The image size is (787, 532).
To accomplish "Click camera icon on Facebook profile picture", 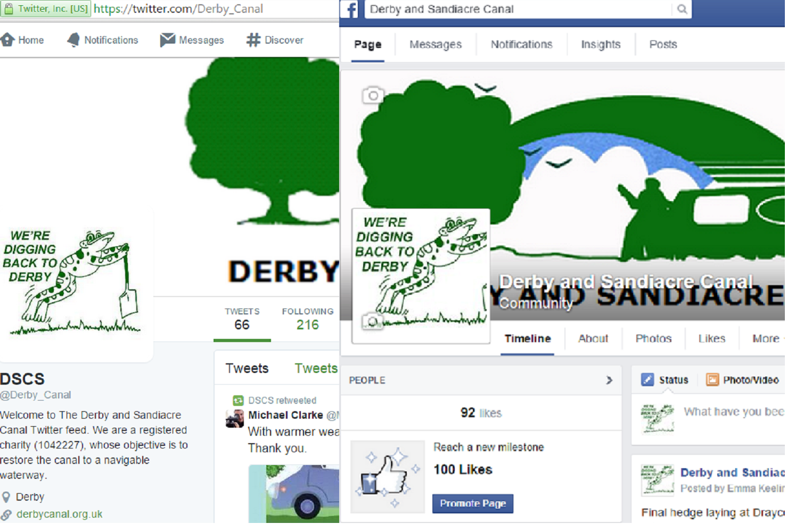I will [x=372, y=322].
